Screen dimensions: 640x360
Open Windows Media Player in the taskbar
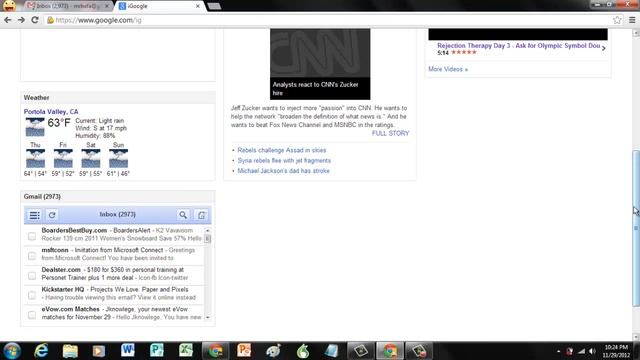pos(99,351)
